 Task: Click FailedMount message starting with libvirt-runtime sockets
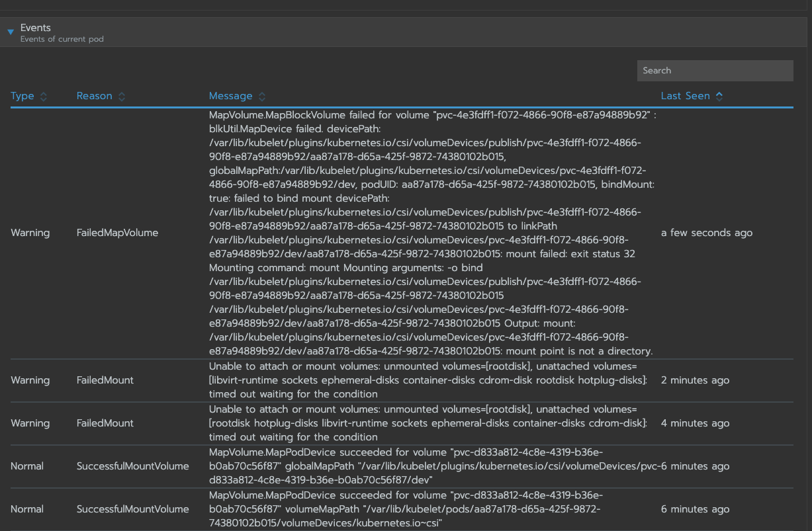(428, 380)
